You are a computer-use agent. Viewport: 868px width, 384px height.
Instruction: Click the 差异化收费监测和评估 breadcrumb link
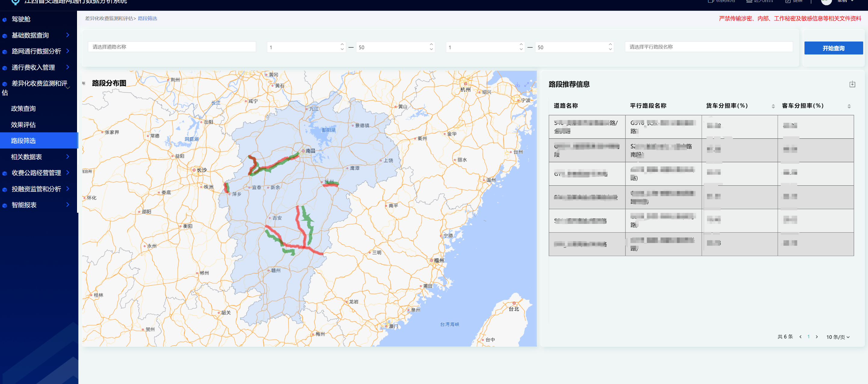109,19
